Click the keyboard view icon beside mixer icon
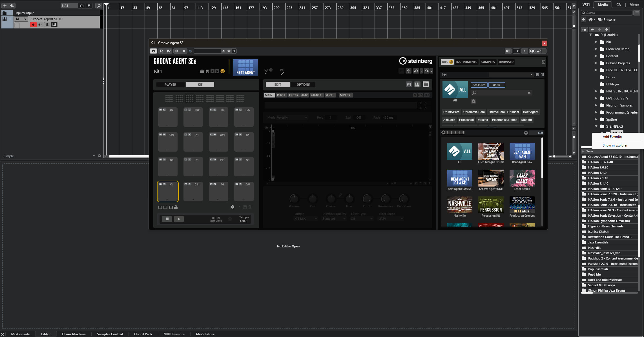The height and width of the screenshot is (337, 644). pos(417,85)
